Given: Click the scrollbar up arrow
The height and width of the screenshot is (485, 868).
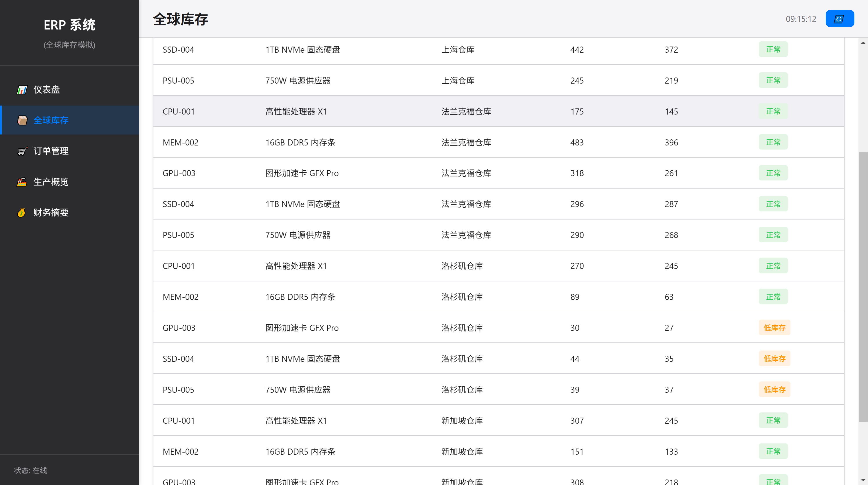Looking at the screenshot, I should coord(863,43).
